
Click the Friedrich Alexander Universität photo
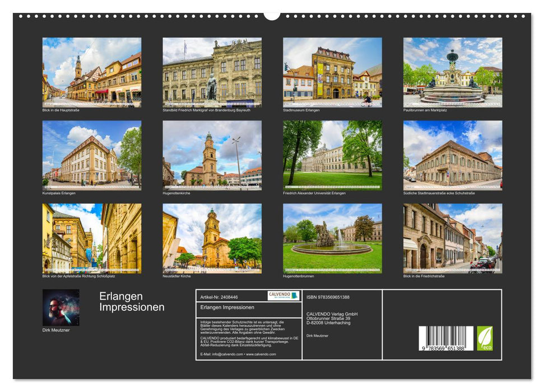(332, 155)
